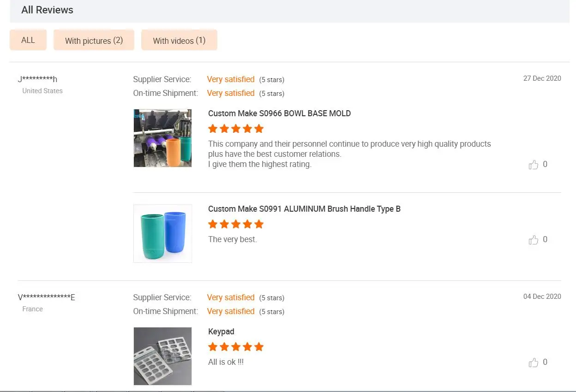Click the BOWL BASE MOLD star rating
Viewport: 576px width, 392px height.
(236, 129)
